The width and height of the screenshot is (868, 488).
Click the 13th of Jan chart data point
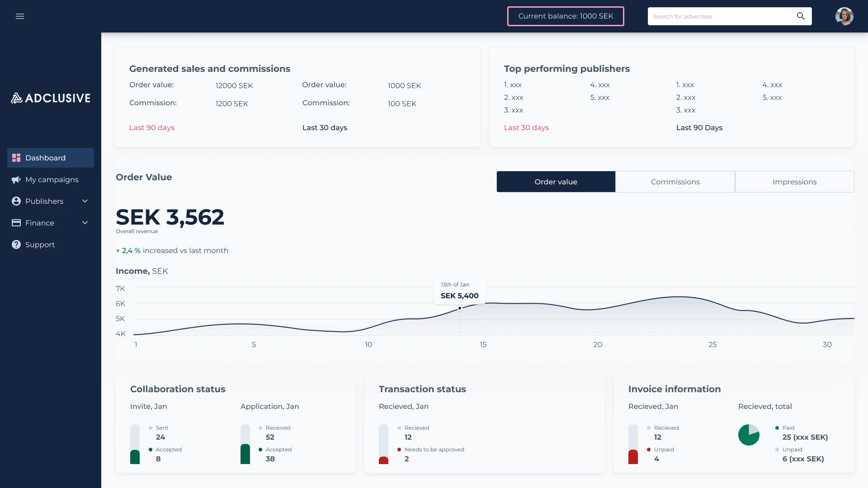459,308
